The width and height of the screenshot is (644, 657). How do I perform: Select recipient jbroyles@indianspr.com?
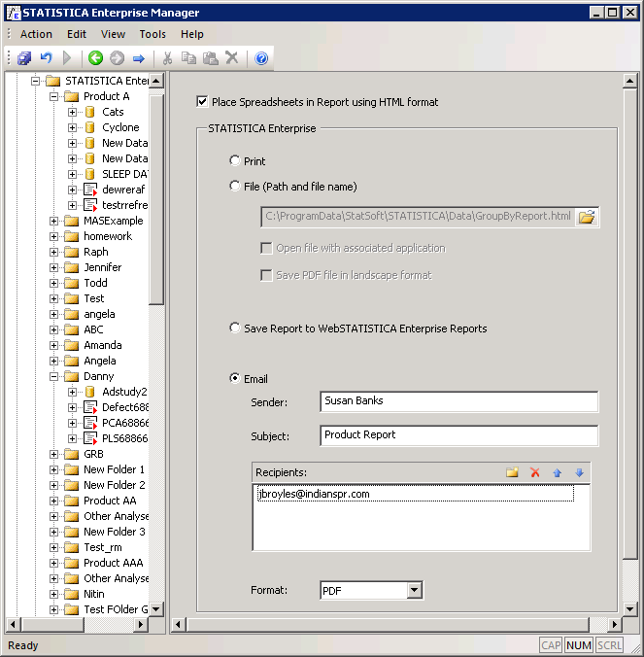coord(415,494)
